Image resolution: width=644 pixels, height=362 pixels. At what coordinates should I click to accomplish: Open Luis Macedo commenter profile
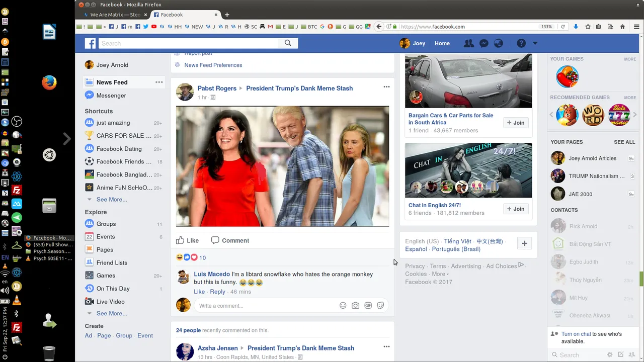pos(212,274)
